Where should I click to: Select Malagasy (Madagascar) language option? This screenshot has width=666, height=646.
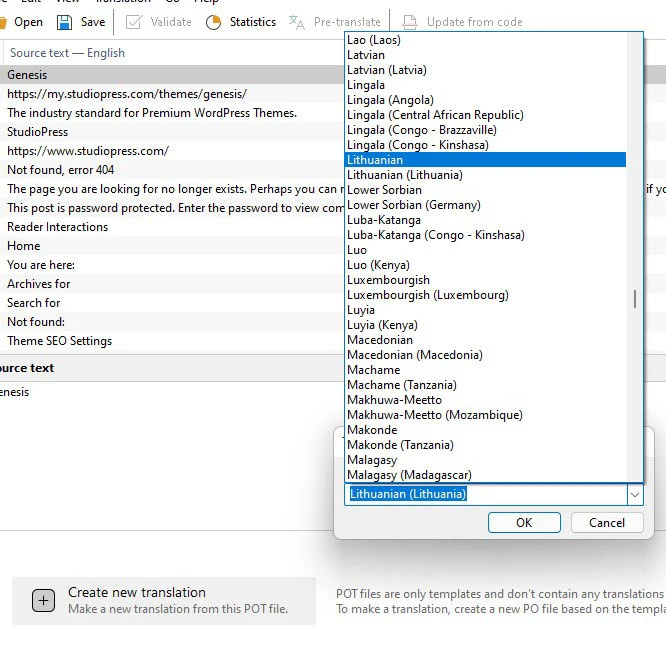click(409, 475)
